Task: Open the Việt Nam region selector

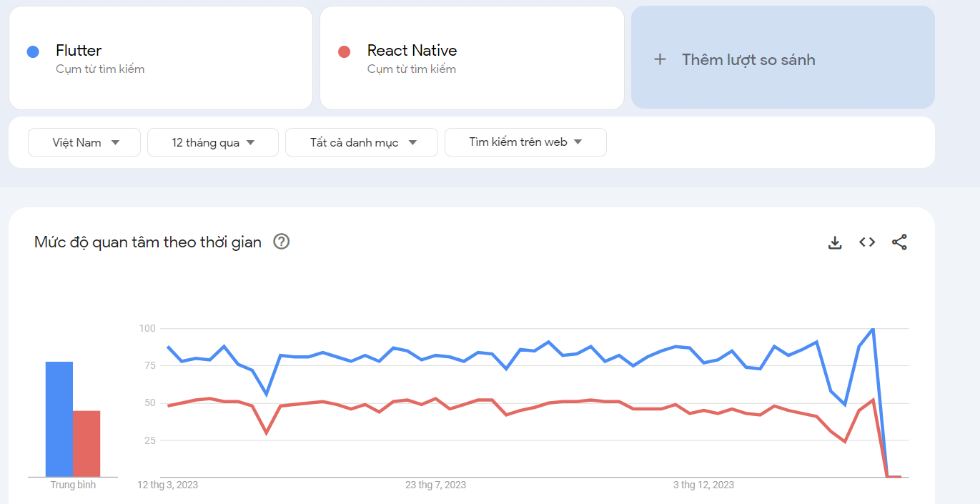Action: tap(84, 142)
